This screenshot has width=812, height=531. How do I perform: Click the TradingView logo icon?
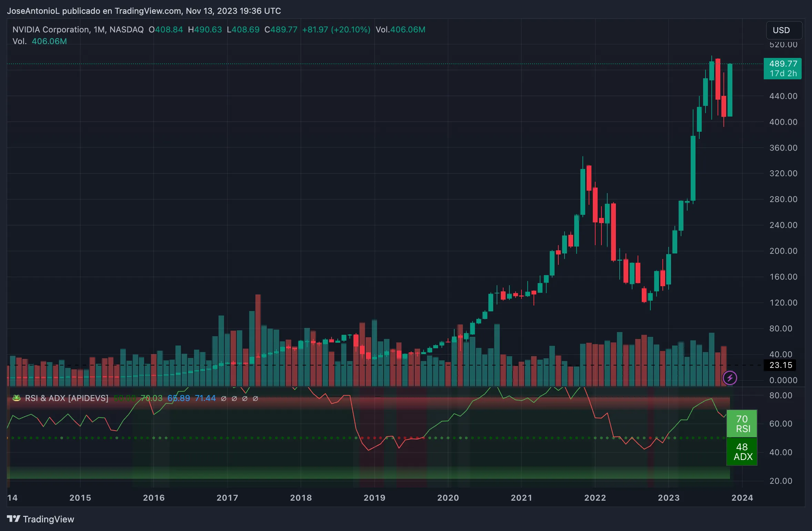tap(13, 519)
